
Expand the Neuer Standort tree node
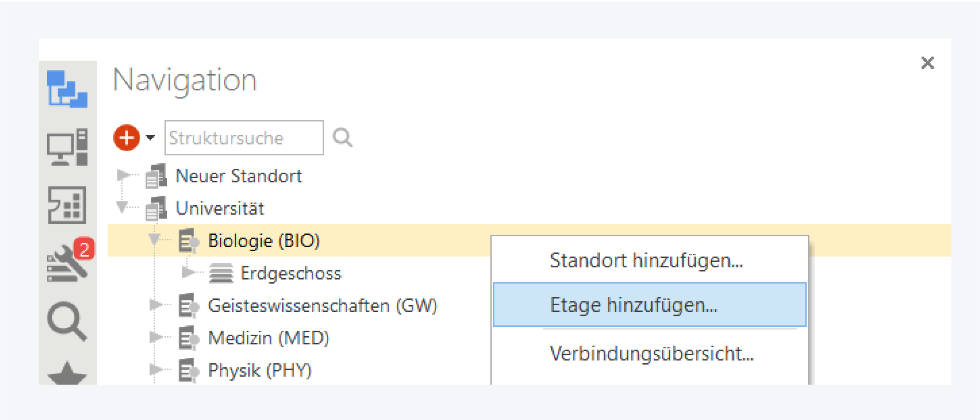pos(122,175)
